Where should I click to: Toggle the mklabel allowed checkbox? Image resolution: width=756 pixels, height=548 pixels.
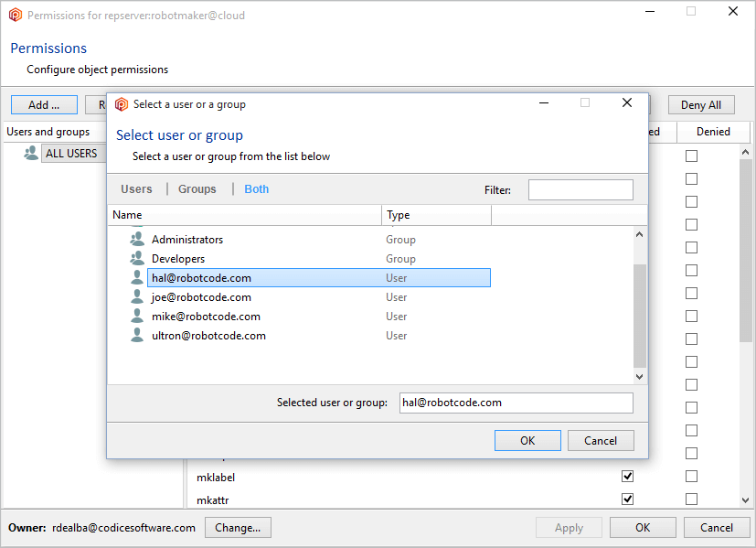tap(627, 477)
